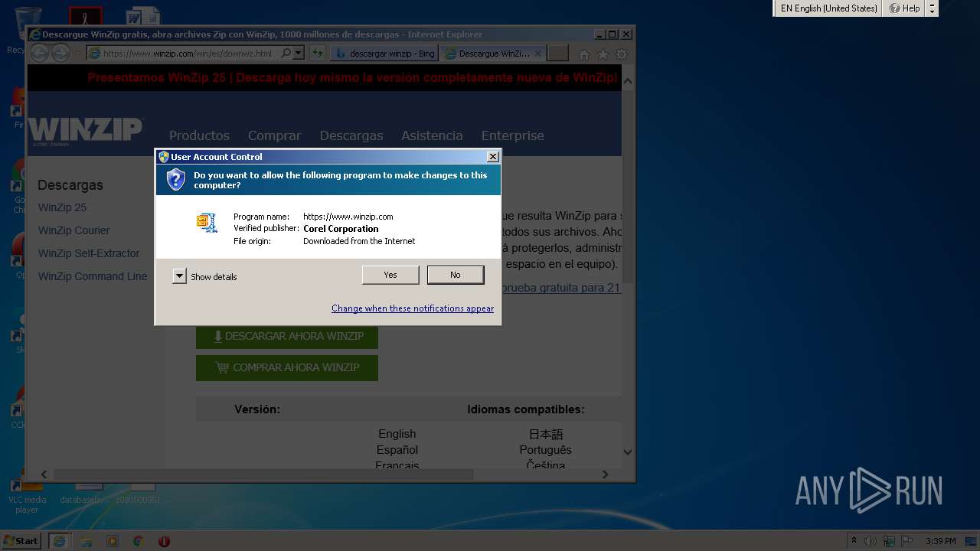
Task: Click 'COMPRAR AHORA WINZIP' green button
Action: pos(287,367)
